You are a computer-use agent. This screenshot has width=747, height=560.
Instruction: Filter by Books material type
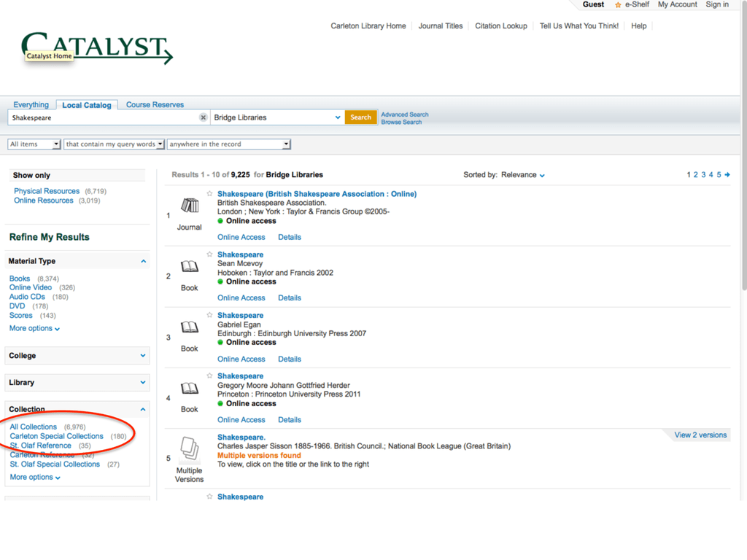click(20, 279)
